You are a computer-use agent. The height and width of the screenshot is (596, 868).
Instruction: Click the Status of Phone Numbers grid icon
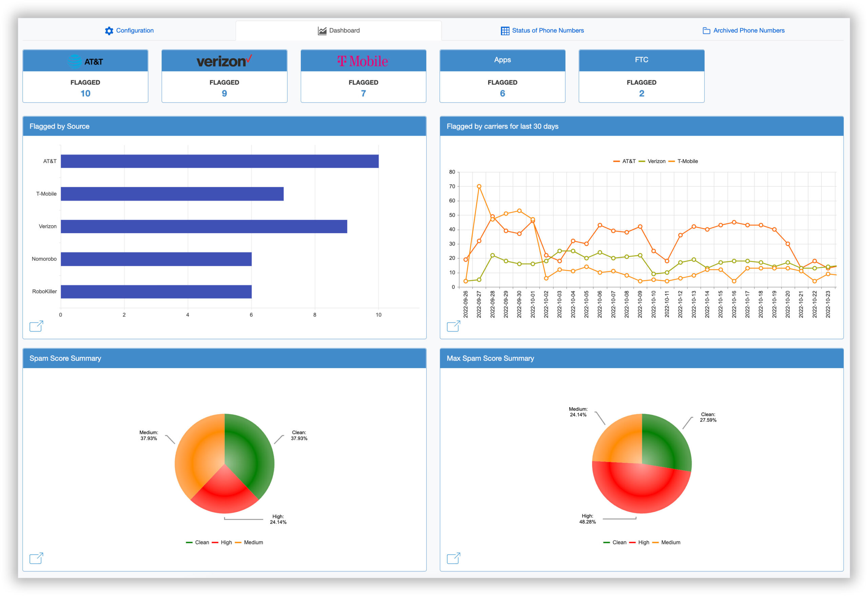tap(505, 31)
